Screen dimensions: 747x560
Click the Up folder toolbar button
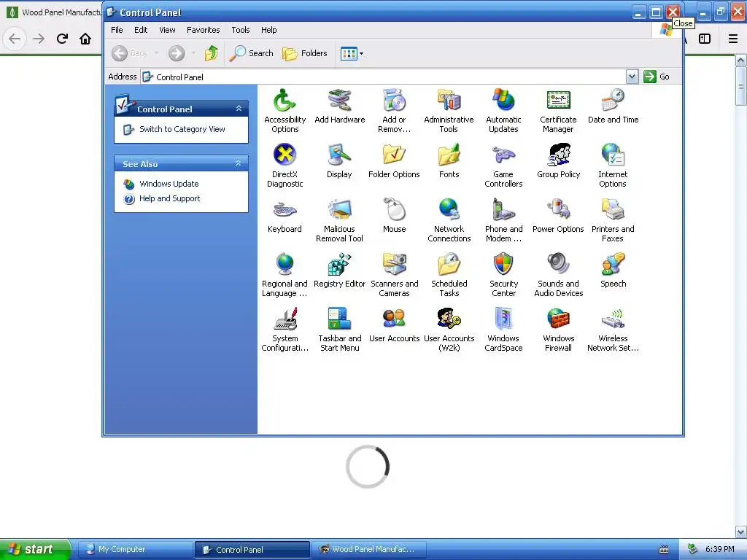212,53
